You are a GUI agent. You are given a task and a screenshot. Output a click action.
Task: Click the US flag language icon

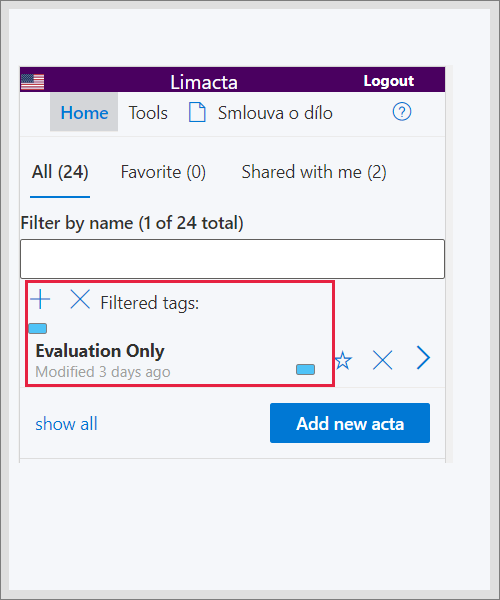[x=33, y=82]
